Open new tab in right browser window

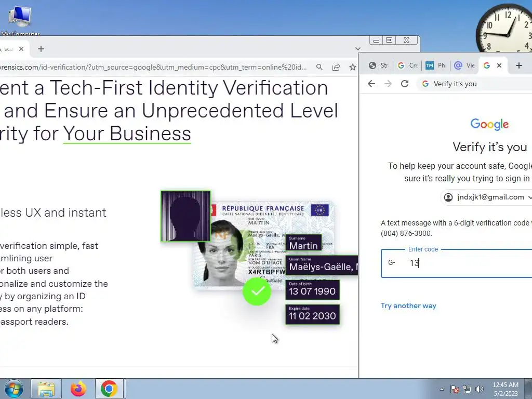pyautogui.click(x=519, y=65)
